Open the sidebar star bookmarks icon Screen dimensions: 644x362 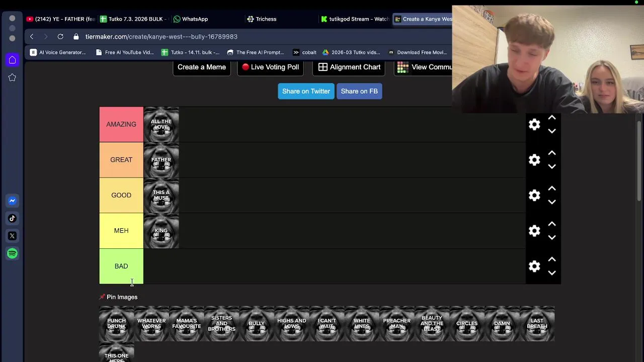pyautogui.click(x=12, y=77)
